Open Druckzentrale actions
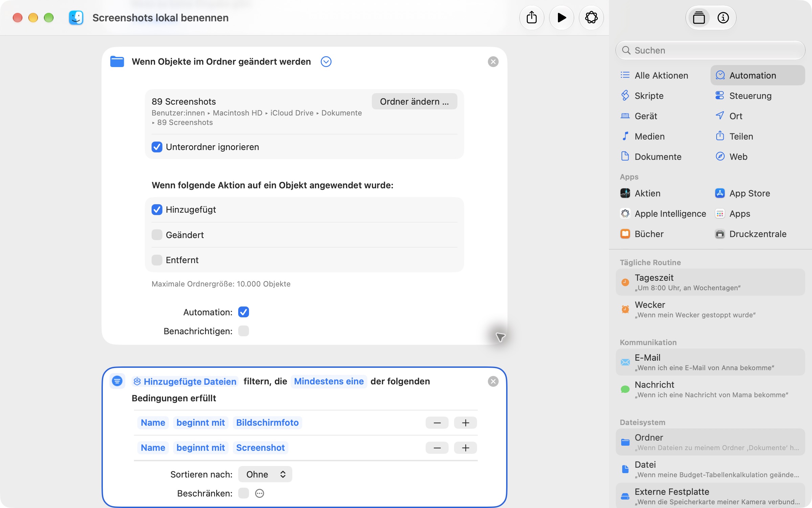The width and height of the screenshot is (812, 508). tap(750, 234)
